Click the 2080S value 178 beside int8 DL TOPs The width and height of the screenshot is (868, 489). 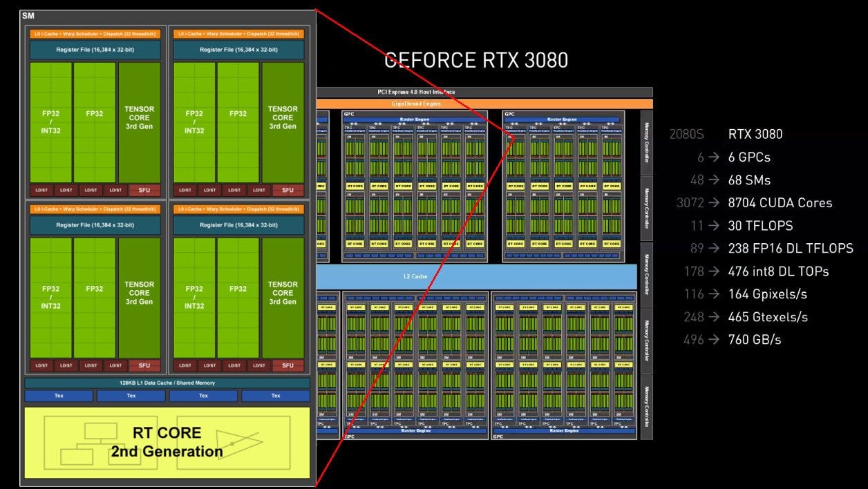pos(692,271)
